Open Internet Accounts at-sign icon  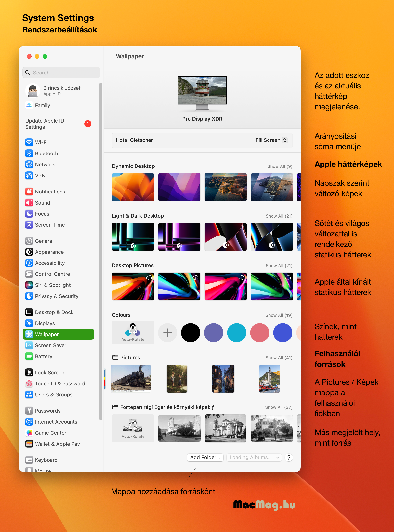pyautogui.click(x=29, y=422)
